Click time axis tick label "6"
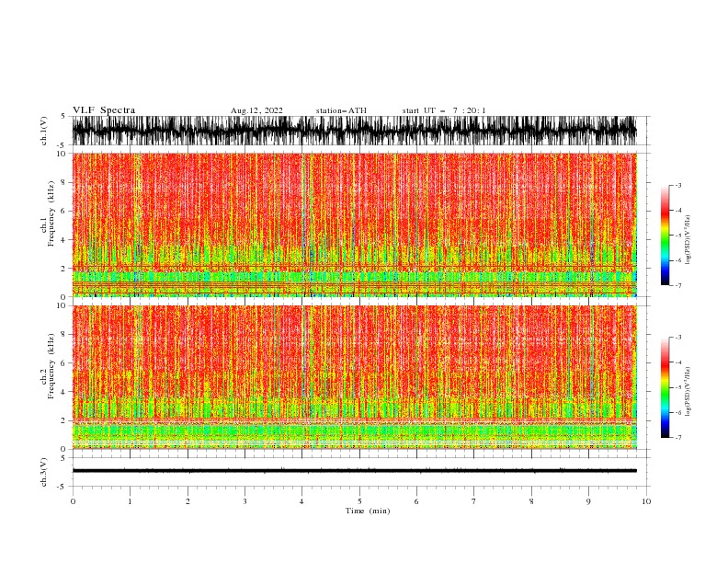The image size is (728, 563). click(416, 501)
